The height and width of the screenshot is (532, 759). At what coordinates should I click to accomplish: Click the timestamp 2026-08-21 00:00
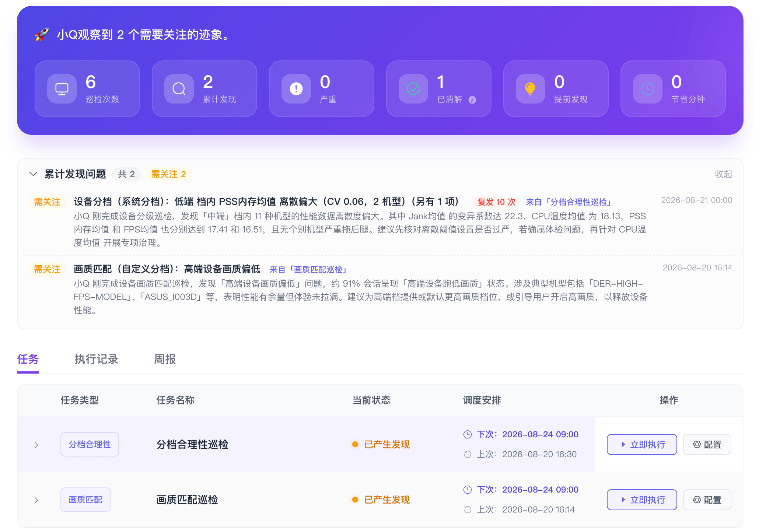pos(697,200)
